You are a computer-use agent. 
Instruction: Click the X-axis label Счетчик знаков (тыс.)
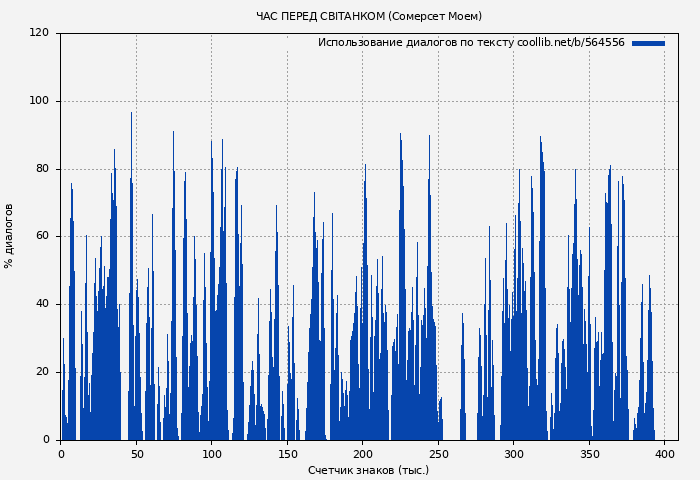point(368,470)
